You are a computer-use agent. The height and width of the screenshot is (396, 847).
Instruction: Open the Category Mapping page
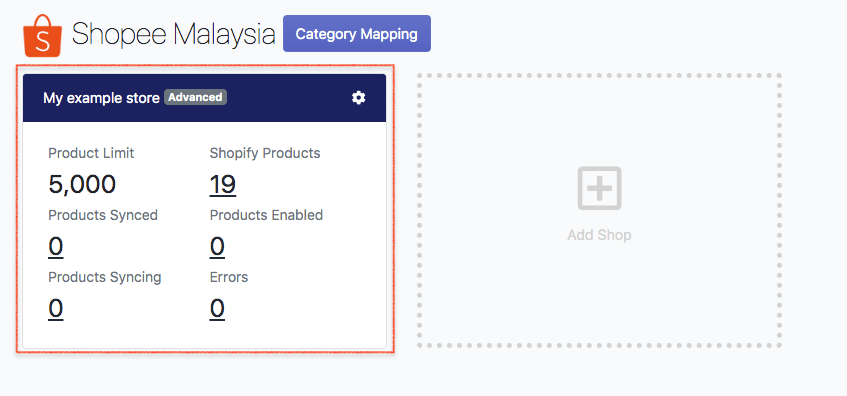click(357, 33)
